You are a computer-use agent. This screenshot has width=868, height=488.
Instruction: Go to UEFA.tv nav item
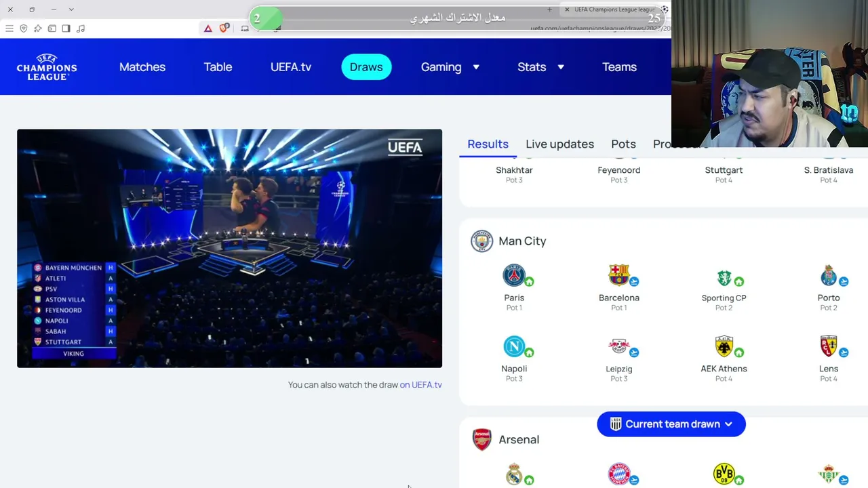coord(291,67)
